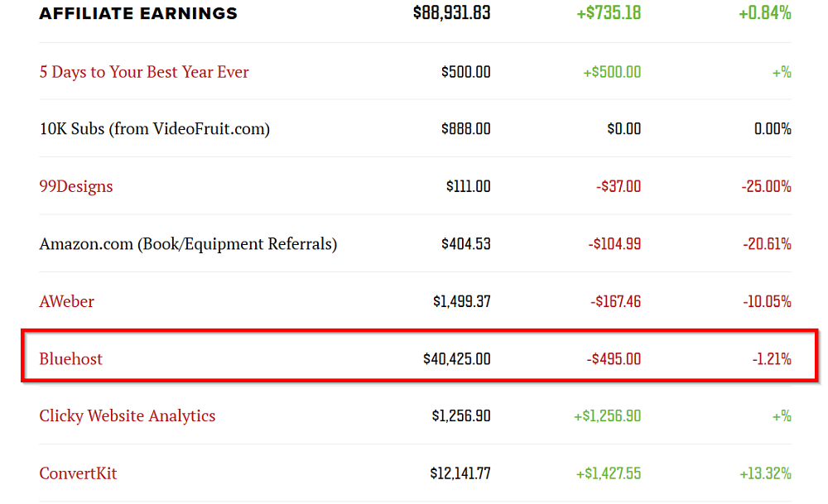This screenshot has width=828, height=504.
Task: Select the AWeber $1,499.37 earnings
Action: click(461, 301)
